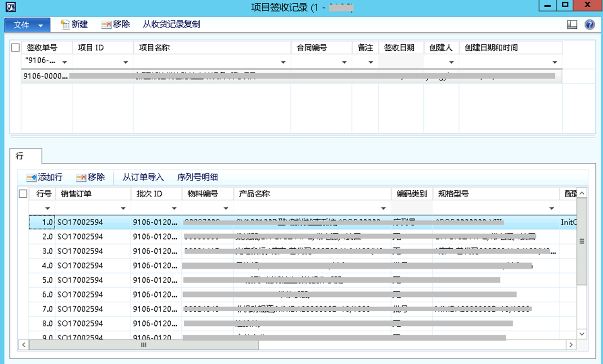Click the 编码类别 column header
The image size is (603, 364).
pos(412,194)
